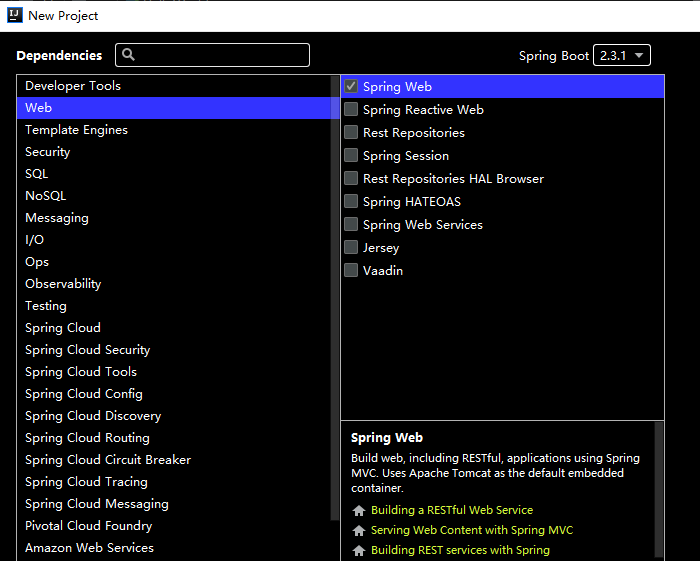Select the Spring Cloud Circuit Breaker category
Image resolution: width=700 pixels, height=561 pixels.
click(174, 459)
